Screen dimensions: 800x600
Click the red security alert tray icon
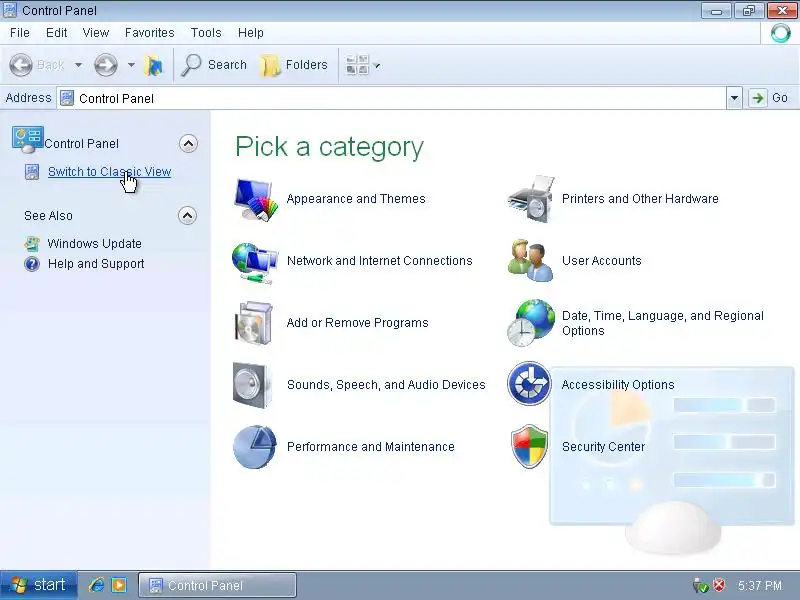click(719, 585)
